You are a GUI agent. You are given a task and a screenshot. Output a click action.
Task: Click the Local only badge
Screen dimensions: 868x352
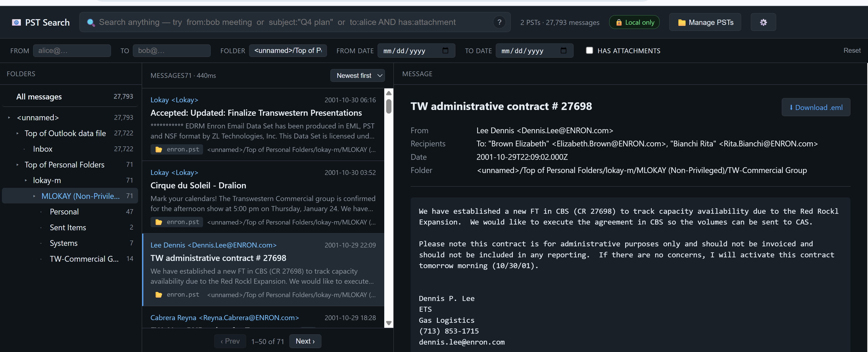click(634, 22)
